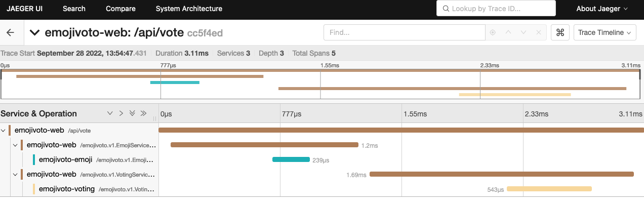
Task: Click the back arrow to return to search results
Action: 10,32
